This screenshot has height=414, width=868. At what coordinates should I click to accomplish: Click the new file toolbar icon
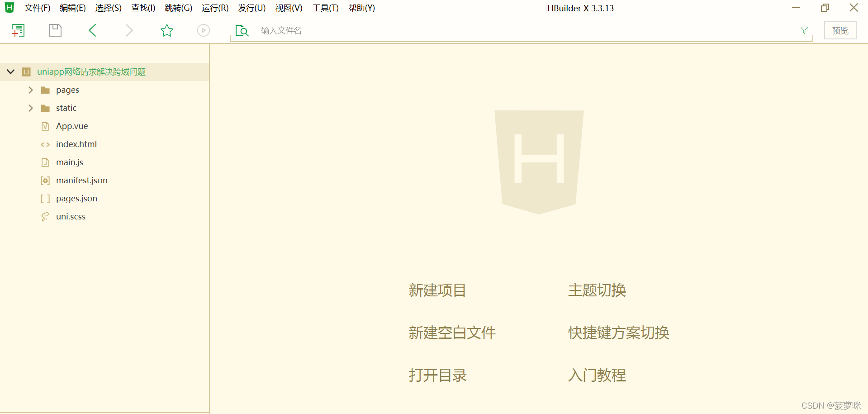click(x=18, y=30)
